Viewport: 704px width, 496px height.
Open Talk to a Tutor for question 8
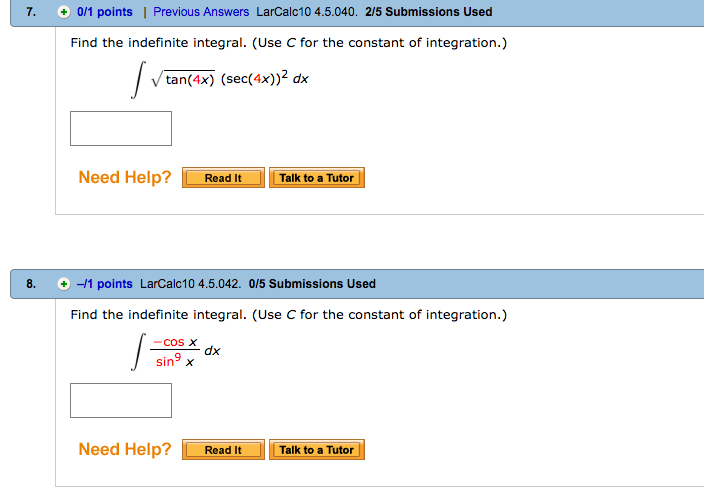click(317, 450)
